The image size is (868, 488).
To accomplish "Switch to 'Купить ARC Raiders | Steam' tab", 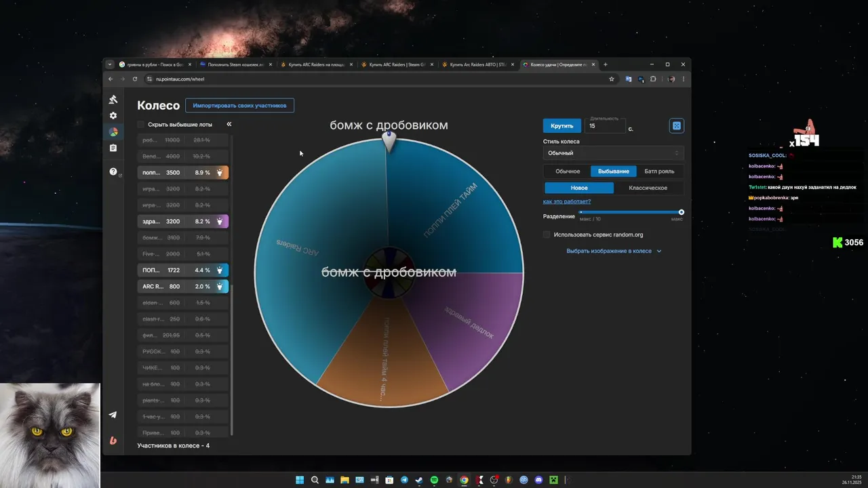I will click(397, 64).
